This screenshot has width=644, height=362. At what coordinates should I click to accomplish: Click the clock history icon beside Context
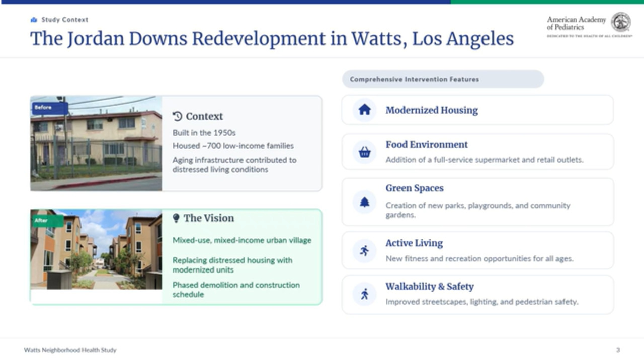(x=177, y=116)
